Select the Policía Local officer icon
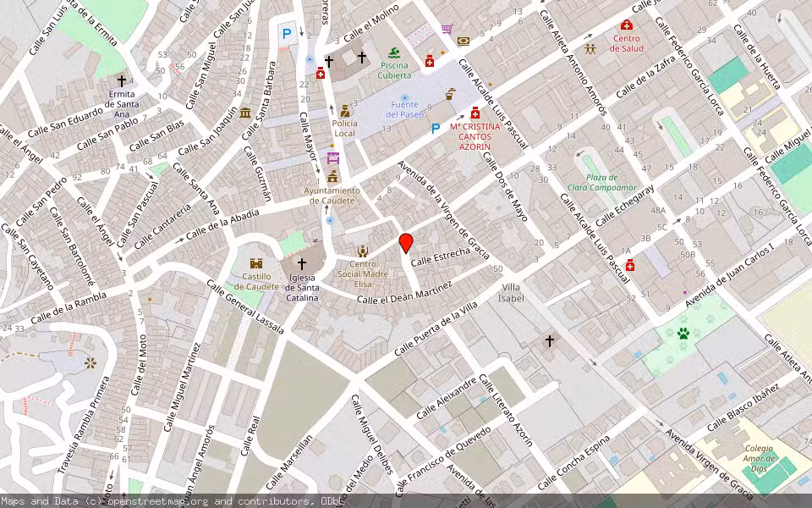Screen dimensions: 812x508 [x=344, y=112]
